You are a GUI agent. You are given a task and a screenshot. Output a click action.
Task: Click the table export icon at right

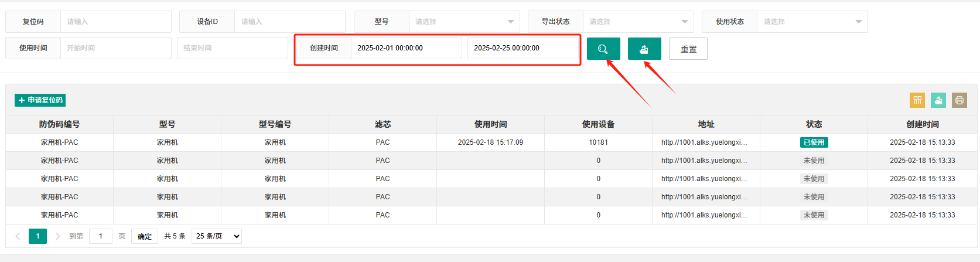(938, 100)
